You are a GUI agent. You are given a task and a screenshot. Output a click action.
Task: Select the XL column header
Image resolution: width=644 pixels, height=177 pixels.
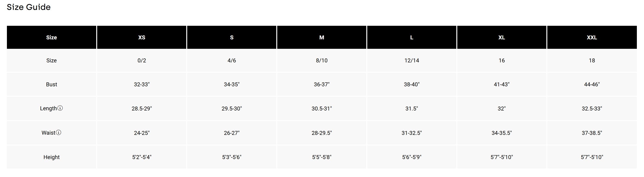[502, 37]
